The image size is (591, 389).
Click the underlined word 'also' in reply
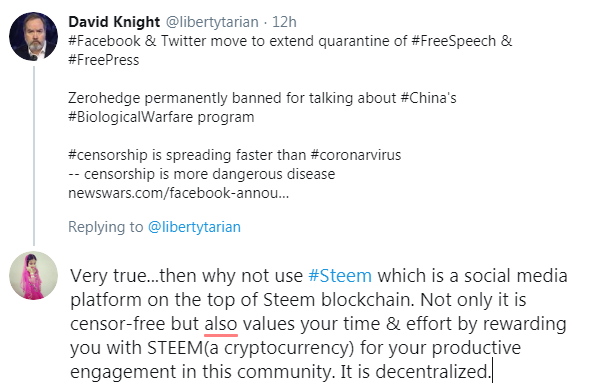tap(221, 324)
